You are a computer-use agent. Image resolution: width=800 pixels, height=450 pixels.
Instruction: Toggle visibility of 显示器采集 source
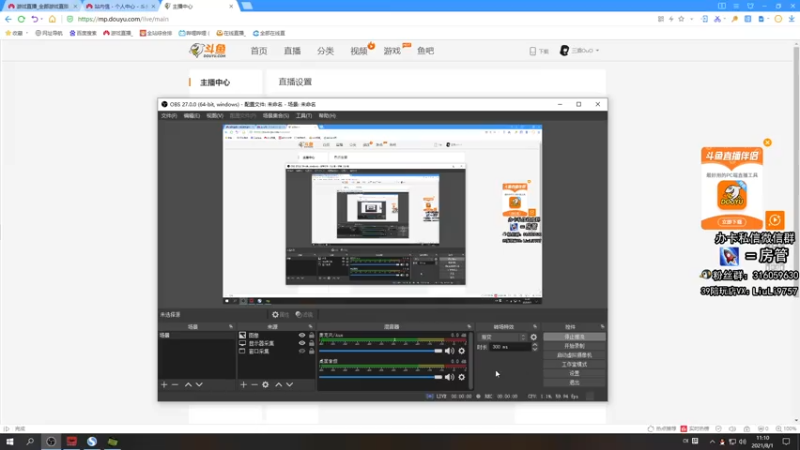coord(302,343)
